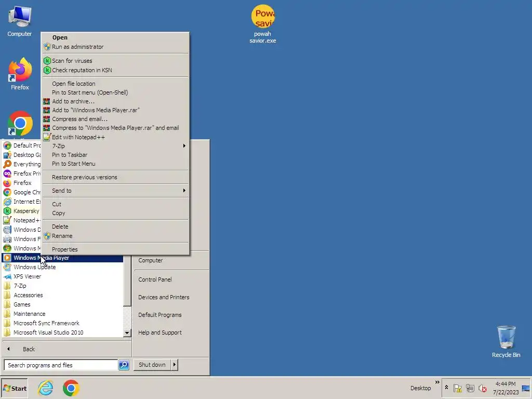Choose Scan for viruses
This screenshot has height=399, width=532.
coord(115,61)
